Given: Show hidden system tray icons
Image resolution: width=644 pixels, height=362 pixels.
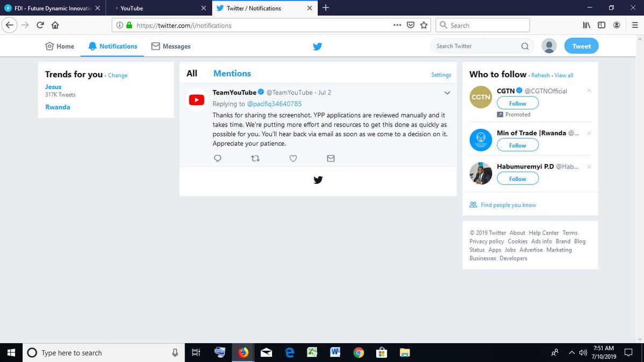Looking at the screenshot, I should coord(572,352).
